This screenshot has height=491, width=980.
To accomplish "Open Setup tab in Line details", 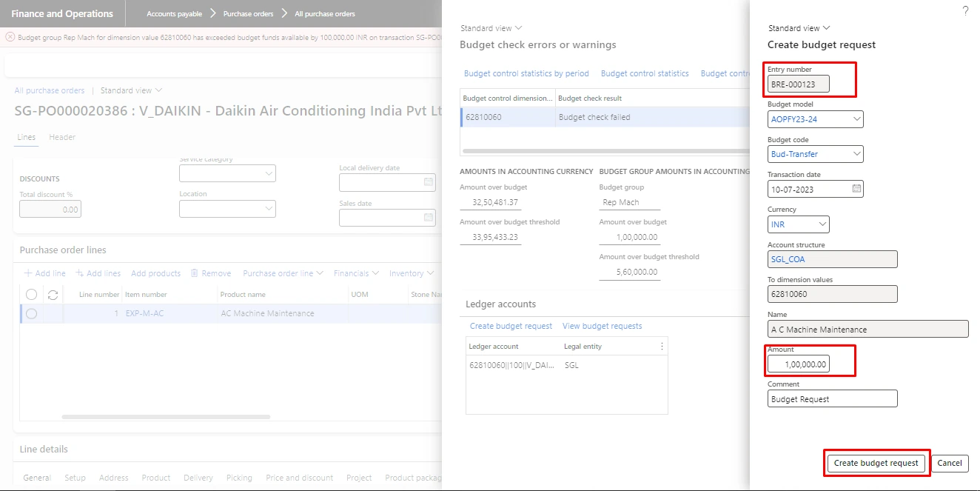I will coord(75,478).
